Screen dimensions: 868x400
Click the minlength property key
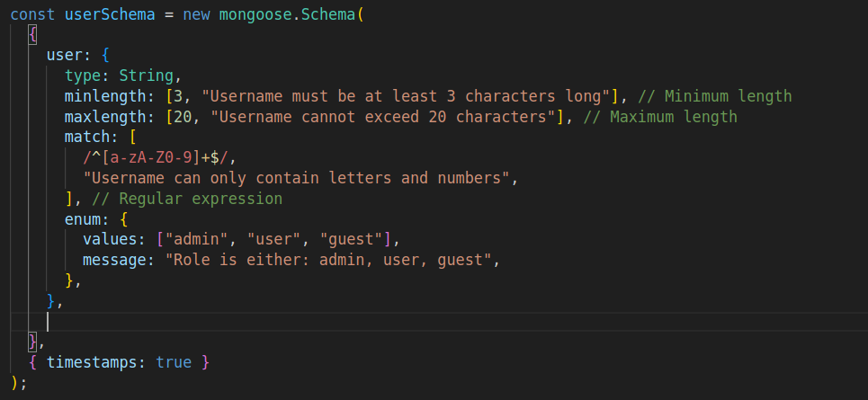pos(105,96)
